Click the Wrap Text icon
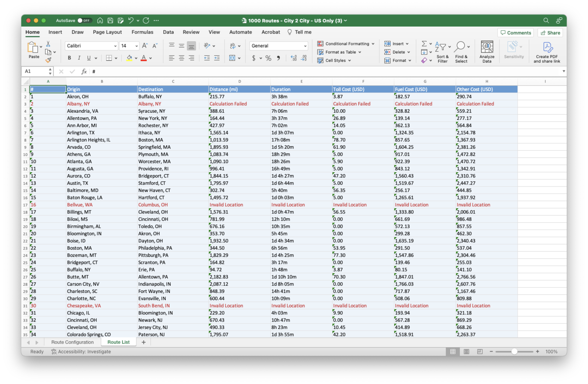The image size is (588, 384). (233, 46)
